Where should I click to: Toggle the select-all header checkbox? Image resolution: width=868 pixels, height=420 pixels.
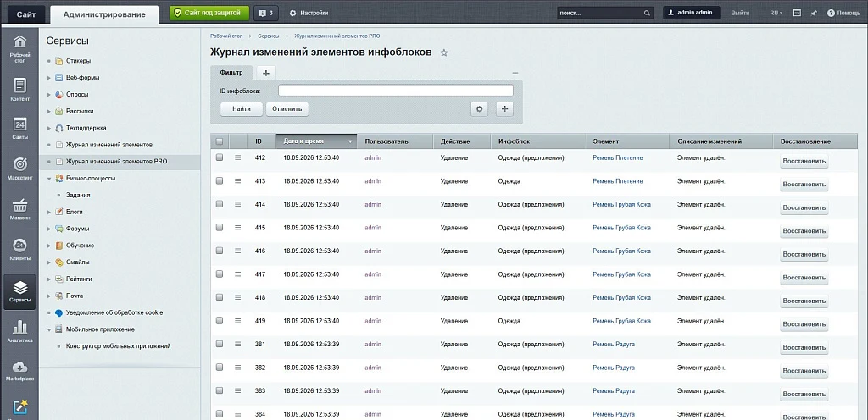(220, 141)
